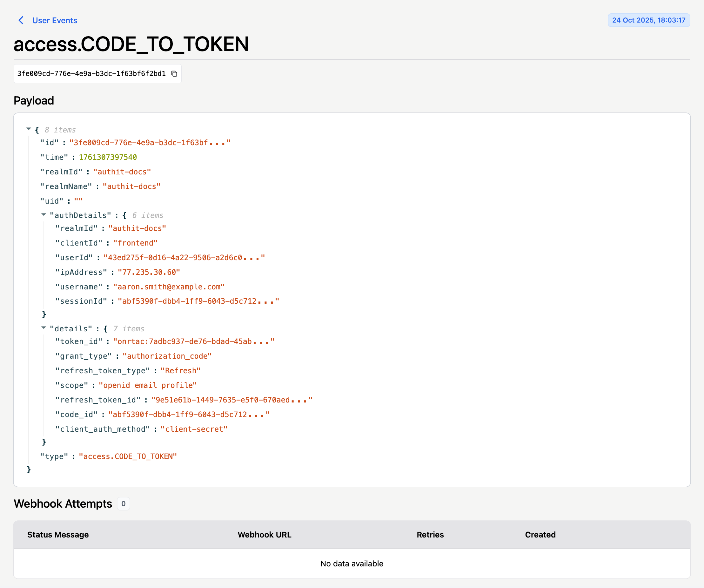704x588 pixels.
Task: Click the back arrow chevron icon
Action: (21, 20)
